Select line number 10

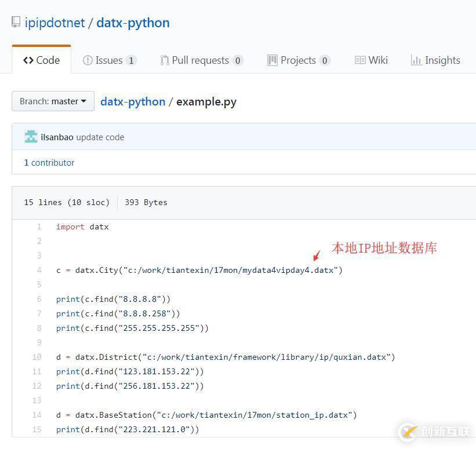tap(37, 357)
